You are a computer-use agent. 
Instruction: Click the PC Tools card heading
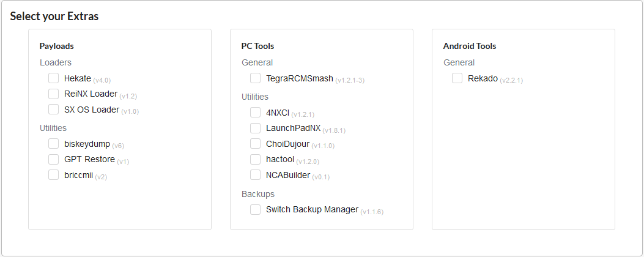pos(257,46)
